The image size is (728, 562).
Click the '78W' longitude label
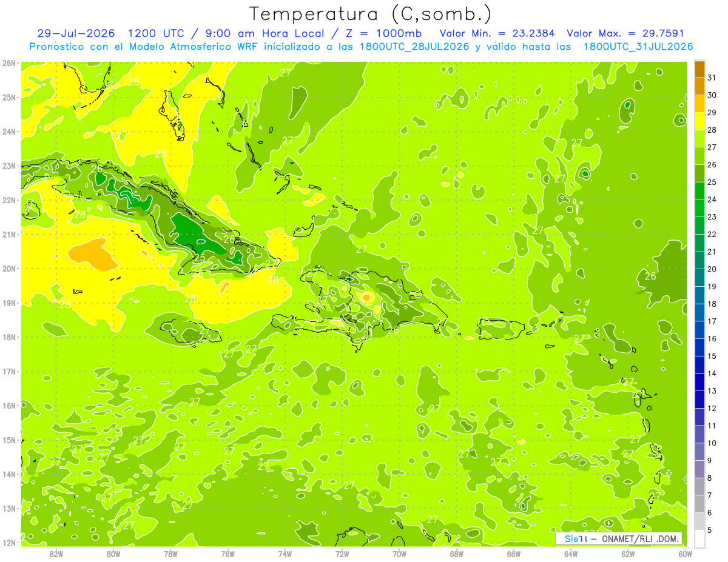pos(170,554)
